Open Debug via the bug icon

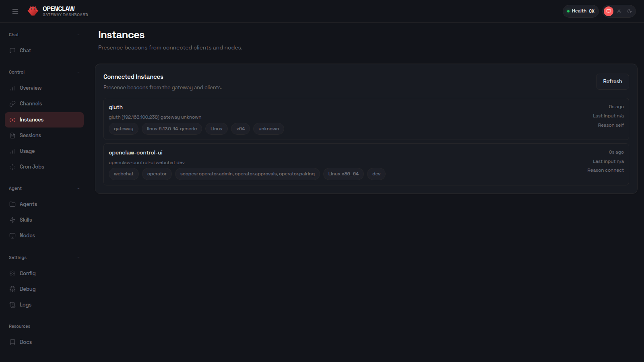pyautogui.click(x=12, y=289)
